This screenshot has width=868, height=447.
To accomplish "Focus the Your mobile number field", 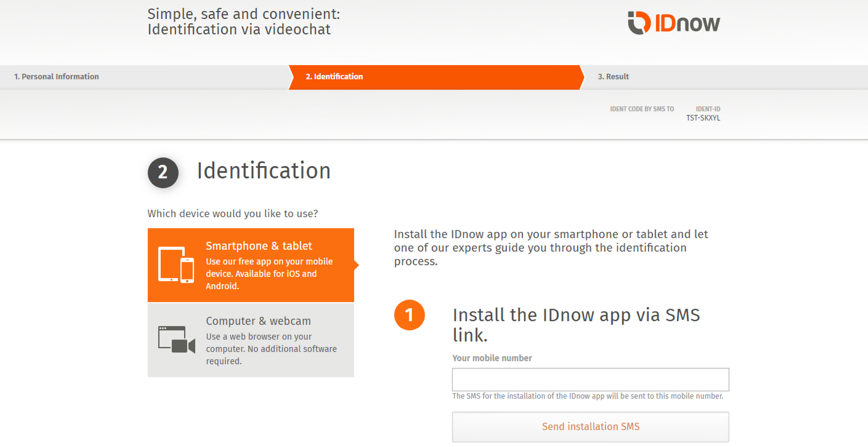I will [x=590, y=379].
